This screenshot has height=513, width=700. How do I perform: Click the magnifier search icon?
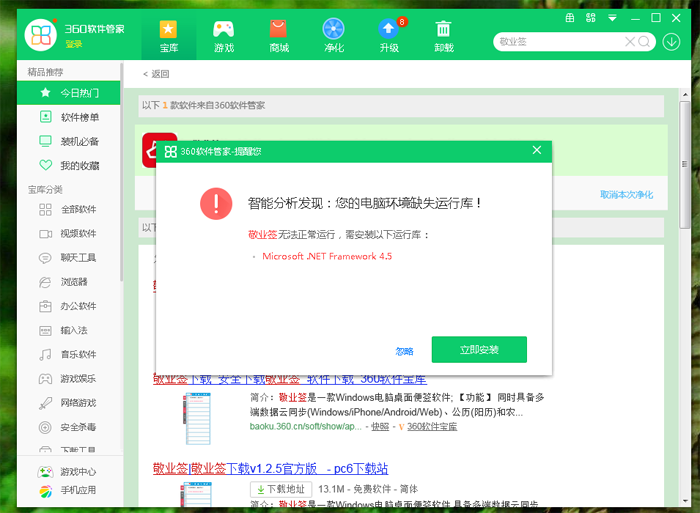tap(644, 42)
